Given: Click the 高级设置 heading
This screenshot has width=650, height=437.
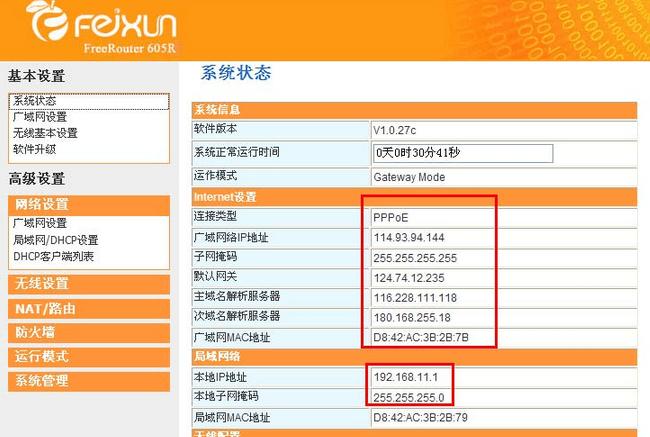Looking at the screenshot, I should (36, 179).
